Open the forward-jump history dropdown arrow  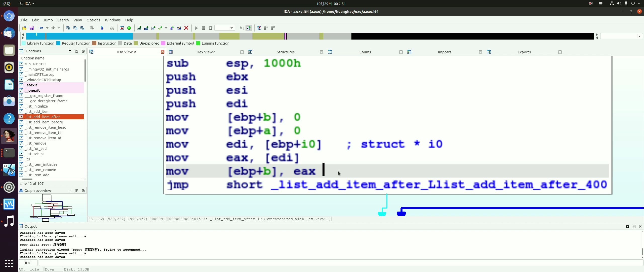point(59,28)
